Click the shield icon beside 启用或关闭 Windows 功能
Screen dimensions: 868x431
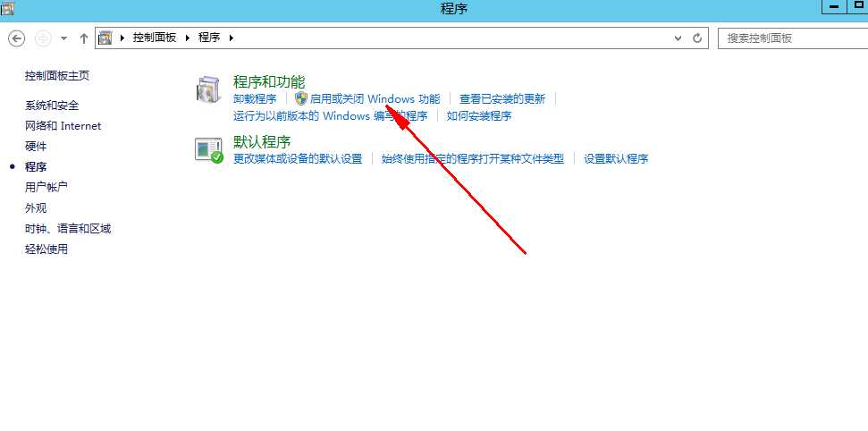[300, 98]
